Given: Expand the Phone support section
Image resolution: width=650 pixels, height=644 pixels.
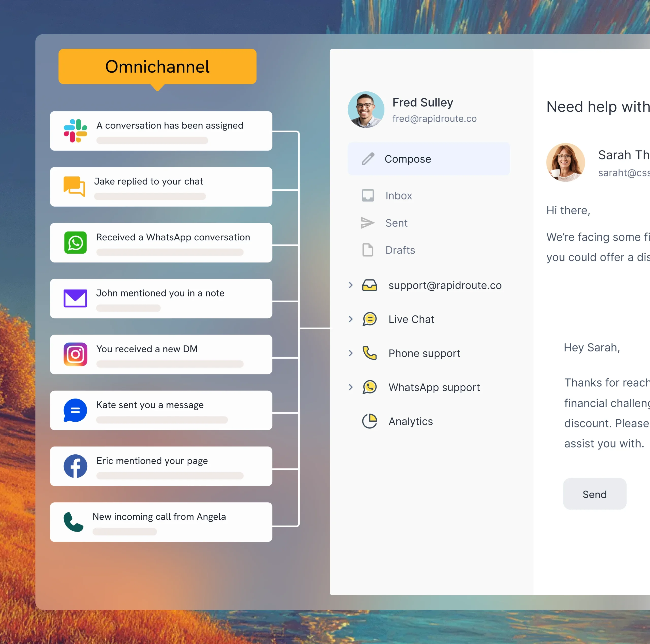Looking at the screenshot, I should coord(351,353).
